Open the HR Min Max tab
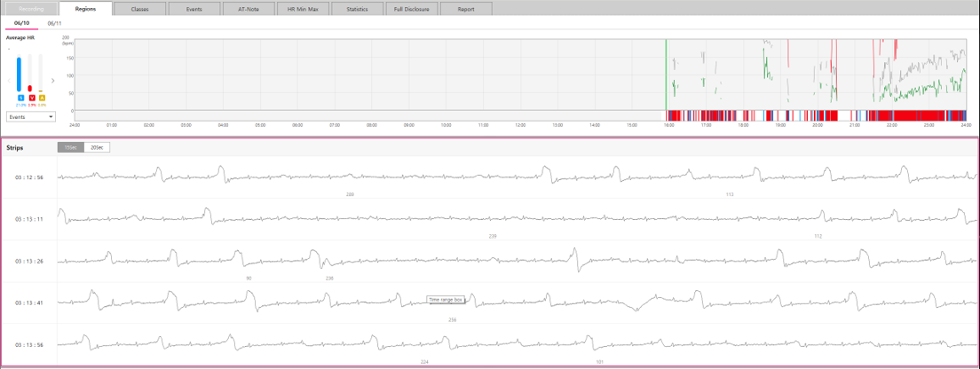Screen dimensions: 980x369 point(303,10)
